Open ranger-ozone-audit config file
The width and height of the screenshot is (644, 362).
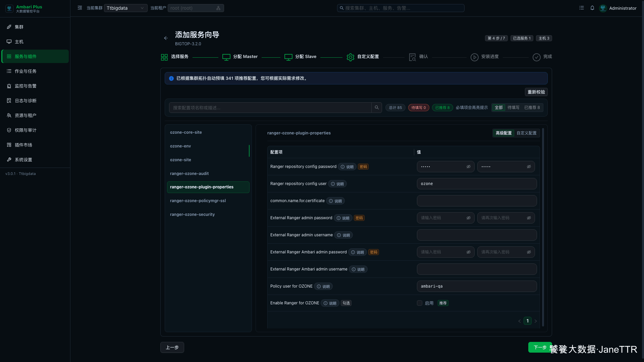(208, 174)
